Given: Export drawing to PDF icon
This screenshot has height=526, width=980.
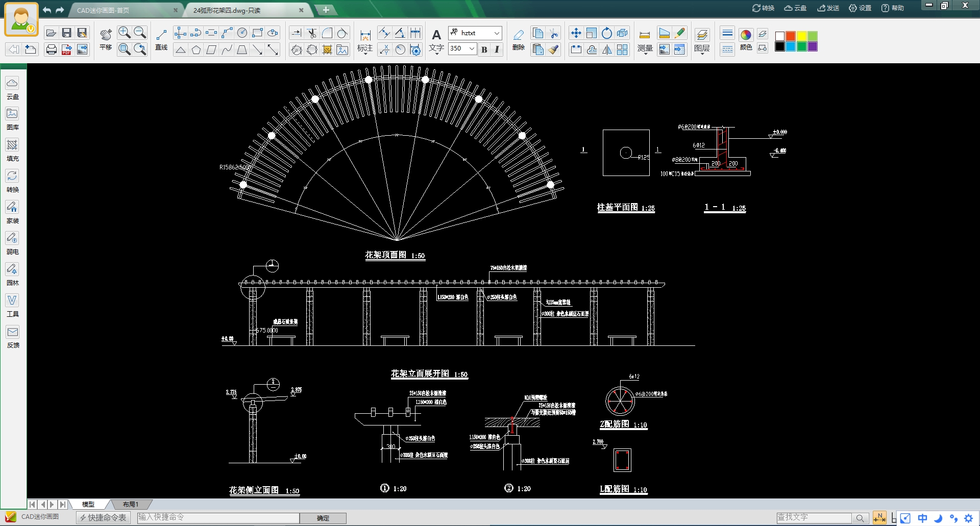Looking at the screenshot, I should click(66, 49).
